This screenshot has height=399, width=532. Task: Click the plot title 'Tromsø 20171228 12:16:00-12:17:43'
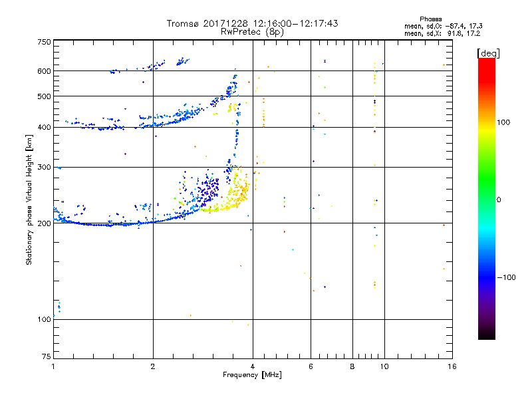252,23
